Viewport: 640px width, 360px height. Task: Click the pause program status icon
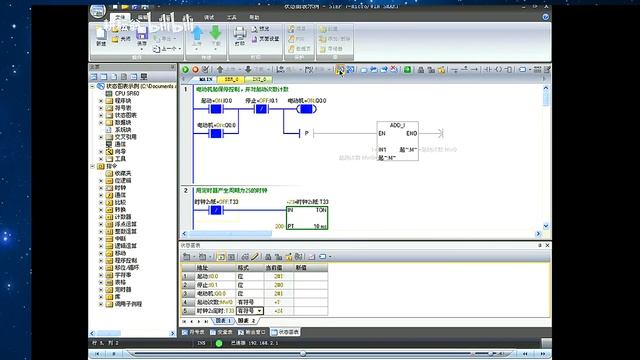point(351,70)
